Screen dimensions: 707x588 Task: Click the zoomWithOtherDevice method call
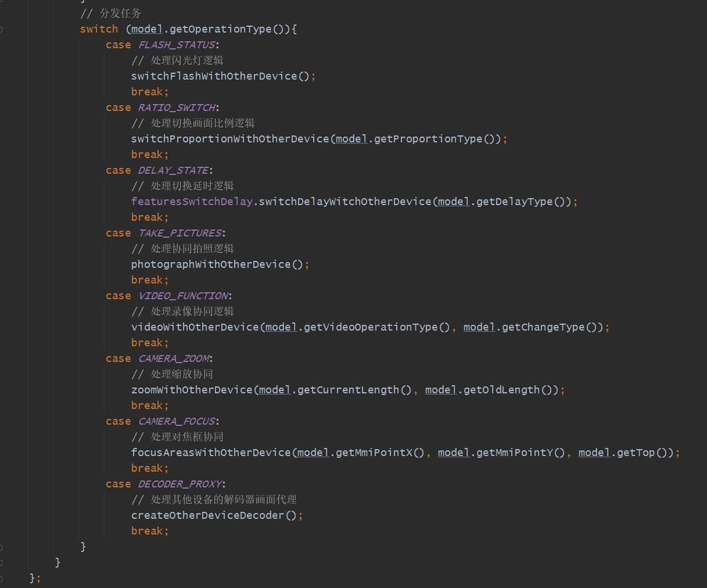191,389
